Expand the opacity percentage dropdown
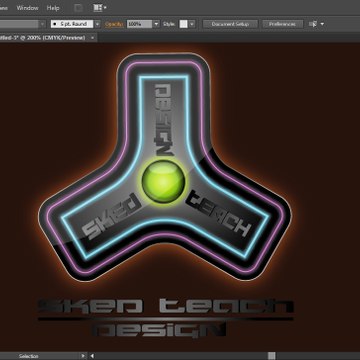360x360 pixels. (x=156, y=24)
